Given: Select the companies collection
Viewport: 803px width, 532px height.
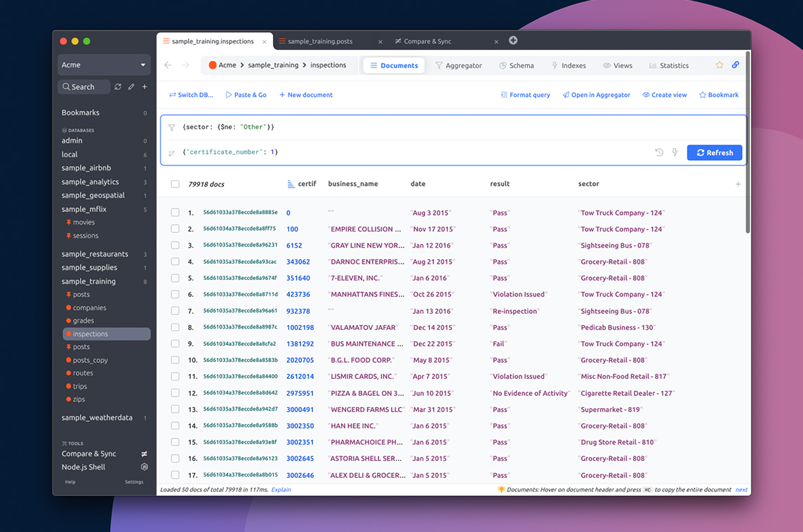Looking at the screenshot, I should point(90,307).
